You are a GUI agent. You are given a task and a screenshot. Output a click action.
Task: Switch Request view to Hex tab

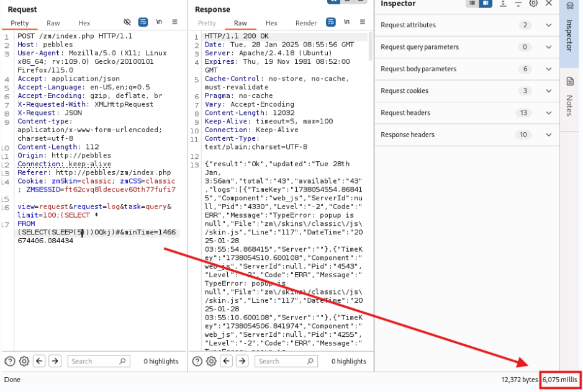click(x=84, y=23)
